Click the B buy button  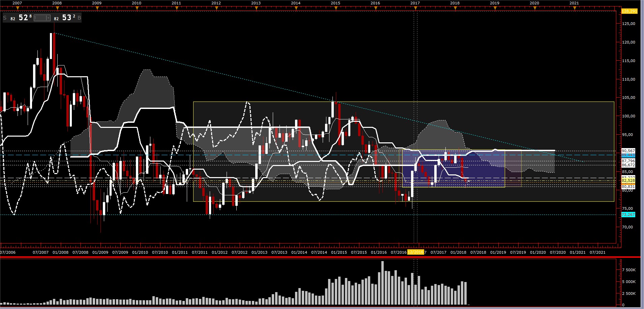(x=79, y=18)
